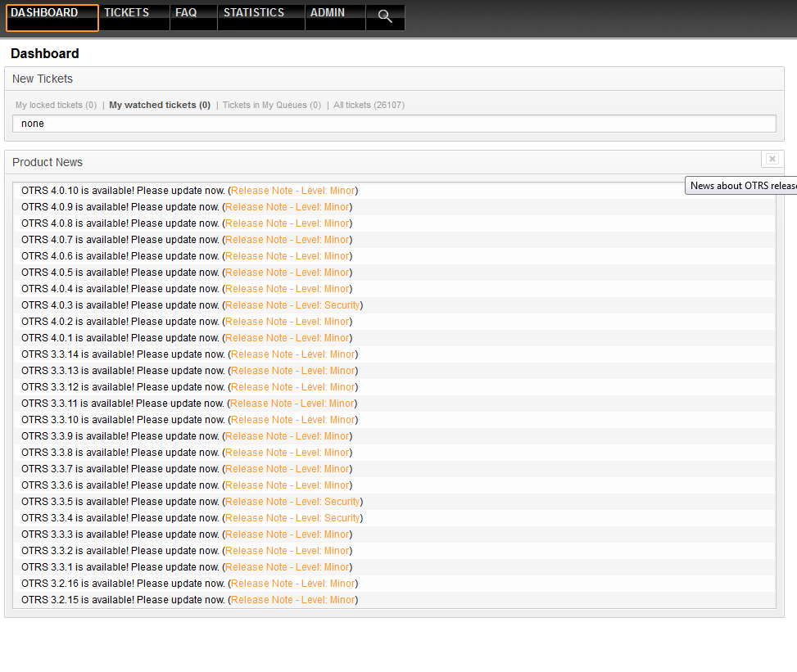Viewport: 797px width, 672px height.
Task: Open the FAQ menu
Action: pos(193,18)
